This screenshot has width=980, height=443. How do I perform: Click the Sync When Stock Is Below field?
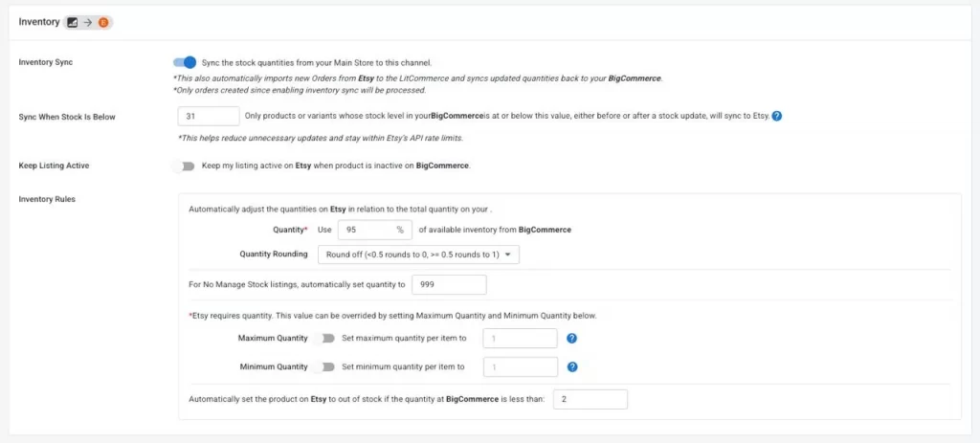(x=209, y=116)
